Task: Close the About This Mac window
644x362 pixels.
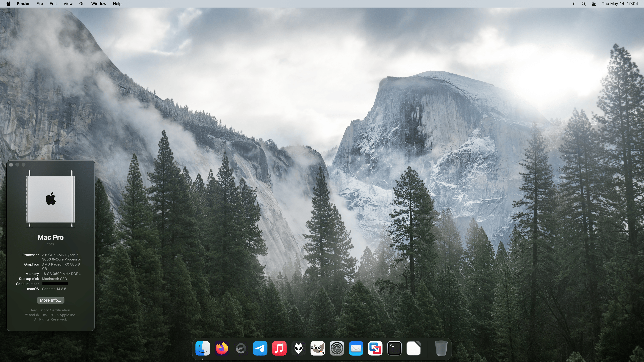Action: tap(11, 165)
